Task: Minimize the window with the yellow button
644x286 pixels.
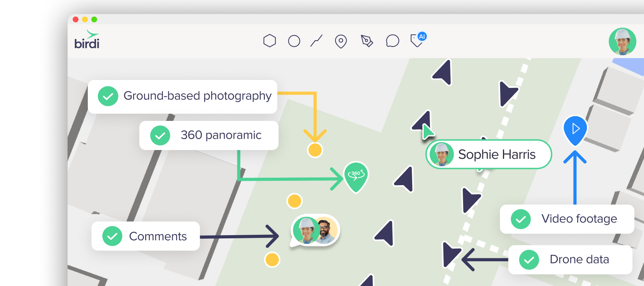Action: [x=85, y=19]
